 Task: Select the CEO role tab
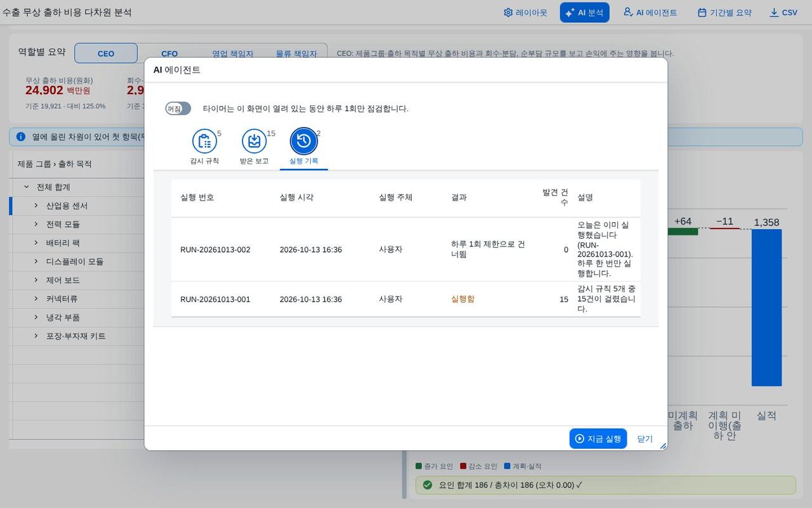[106, 53]
